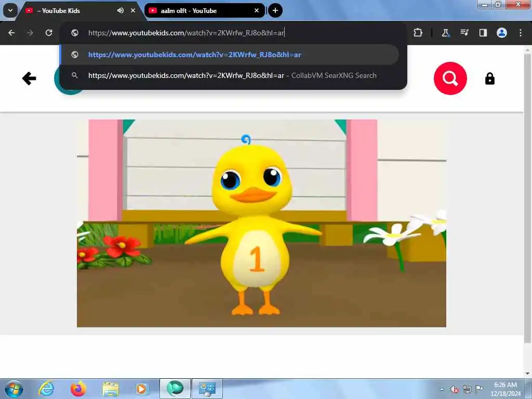Restore the browser window size
Screen dimensions: 532x399
(x=498, y=4)
